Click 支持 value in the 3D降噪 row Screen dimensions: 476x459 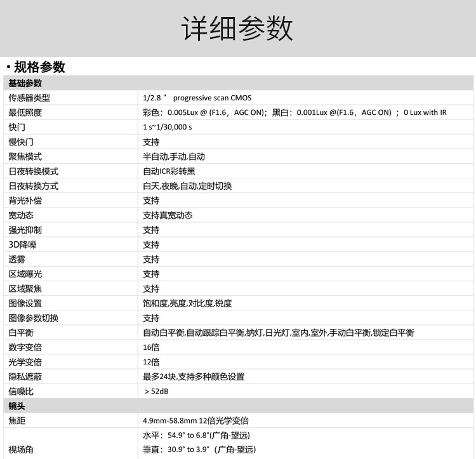(x=151, y=244)
